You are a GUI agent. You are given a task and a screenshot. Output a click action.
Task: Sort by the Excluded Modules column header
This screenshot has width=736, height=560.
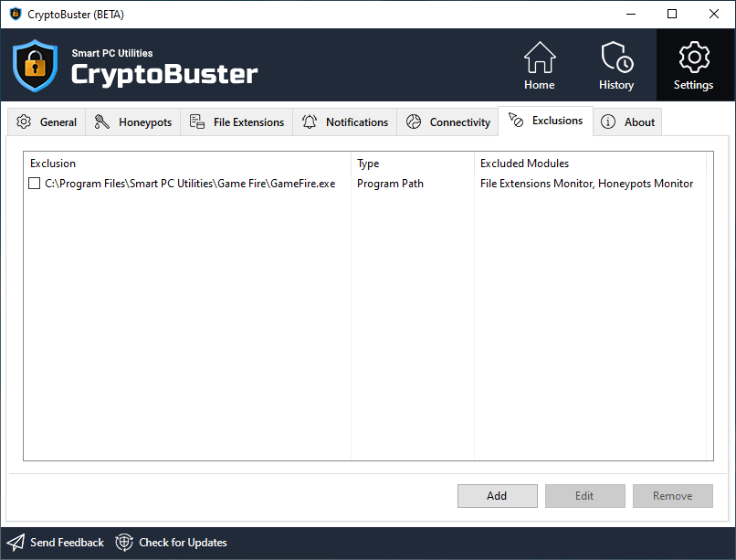coord(590,164)
